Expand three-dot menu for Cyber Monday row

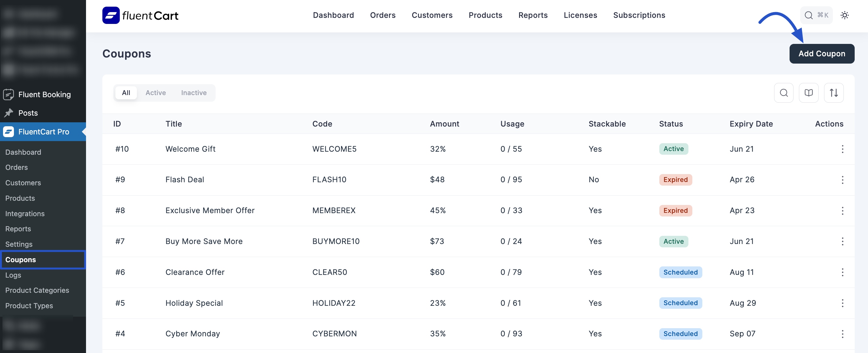(x=842, y=333)
